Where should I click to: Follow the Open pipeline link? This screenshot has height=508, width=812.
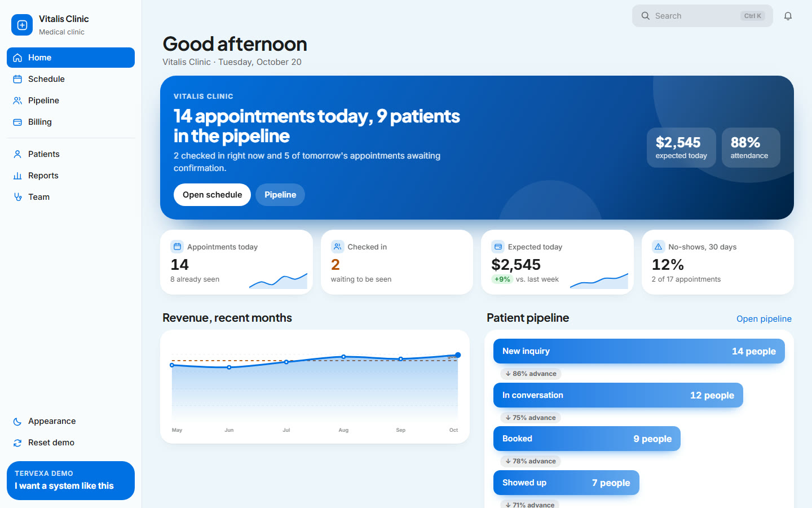(x=764, y=319)
